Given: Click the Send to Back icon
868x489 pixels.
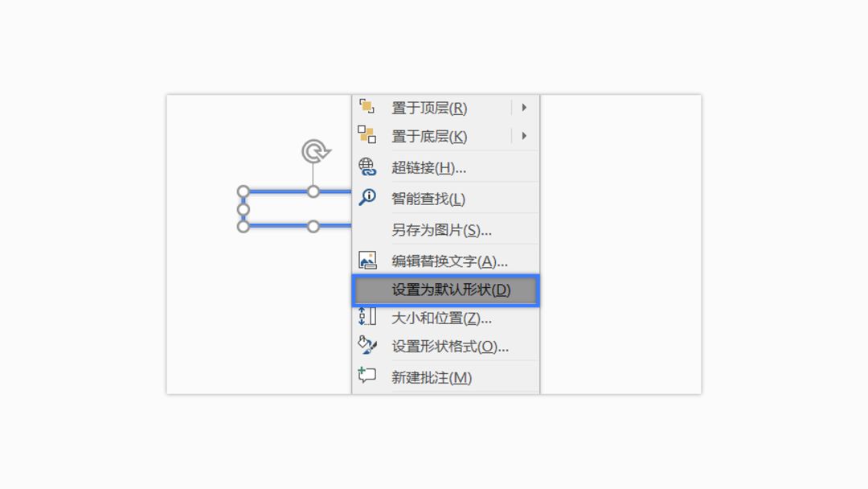Looking at the screenshot, I should [366, 134].
